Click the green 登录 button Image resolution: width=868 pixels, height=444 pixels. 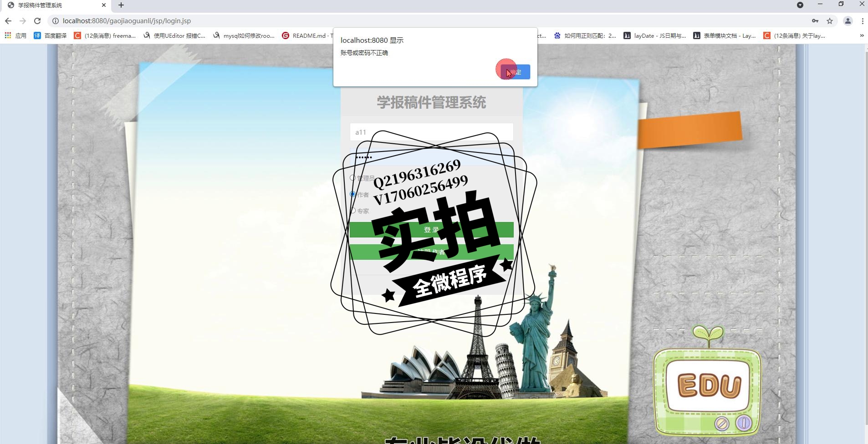[431, 230]
